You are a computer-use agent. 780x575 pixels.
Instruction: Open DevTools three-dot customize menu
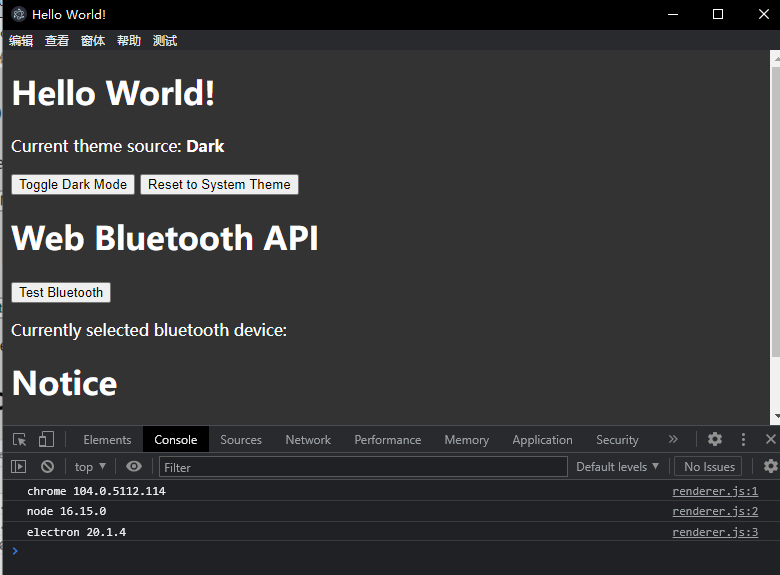click(x=743, y=440)
